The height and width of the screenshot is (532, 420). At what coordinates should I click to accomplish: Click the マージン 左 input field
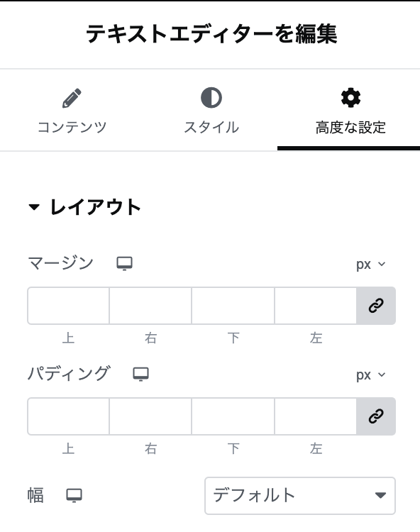[316, 306]
